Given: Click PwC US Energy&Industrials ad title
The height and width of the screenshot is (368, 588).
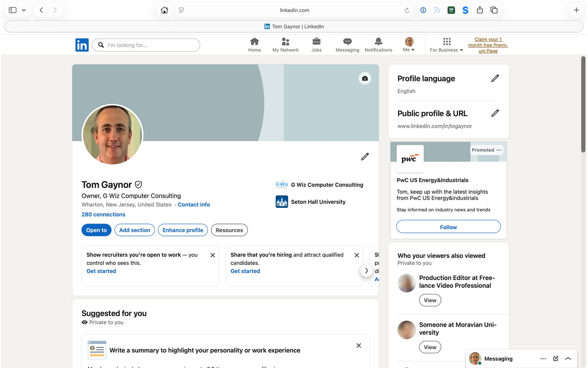Looking at the screenshot, I should [x=432, y=180].
